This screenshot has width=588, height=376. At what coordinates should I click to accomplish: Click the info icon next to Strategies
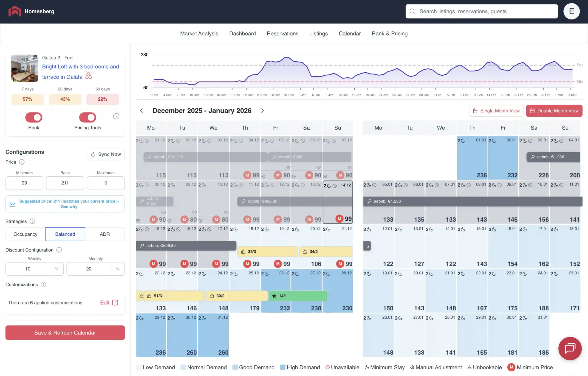pos(32,221)
